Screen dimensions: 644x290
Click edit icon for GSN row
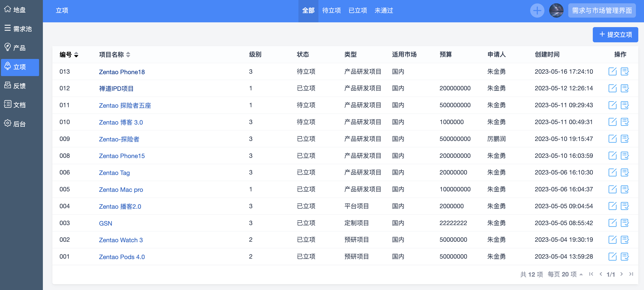point(612,223)
